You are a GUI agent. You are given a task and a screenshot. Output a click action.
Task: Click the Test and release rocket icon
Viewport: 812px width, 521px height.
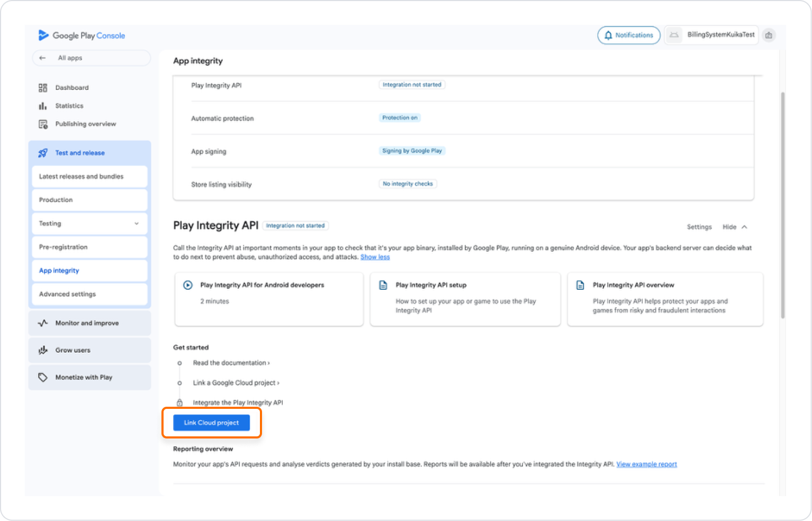tap(43, 153)
